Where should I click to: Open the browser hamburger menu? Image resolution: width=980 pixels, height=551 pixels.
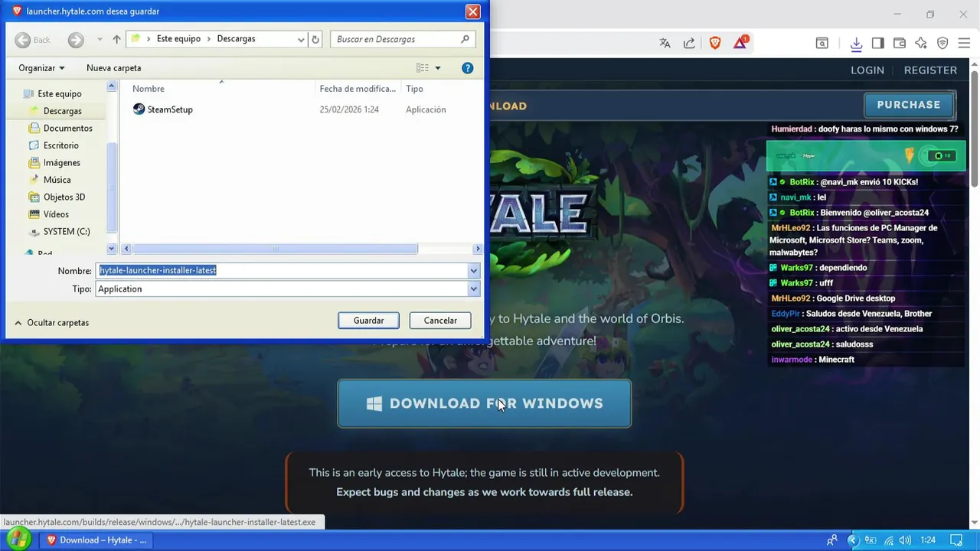coord(964,44)
